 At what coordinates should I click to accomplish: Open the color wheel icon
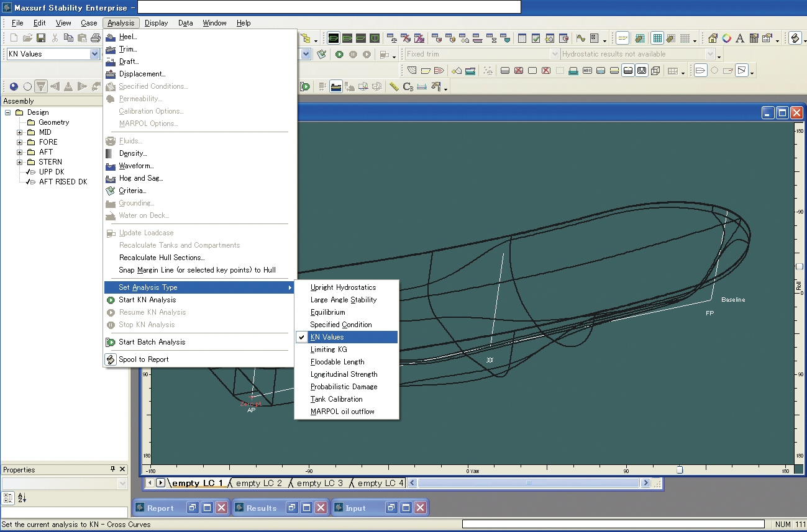pyautogui.click(x=726, y=38)
